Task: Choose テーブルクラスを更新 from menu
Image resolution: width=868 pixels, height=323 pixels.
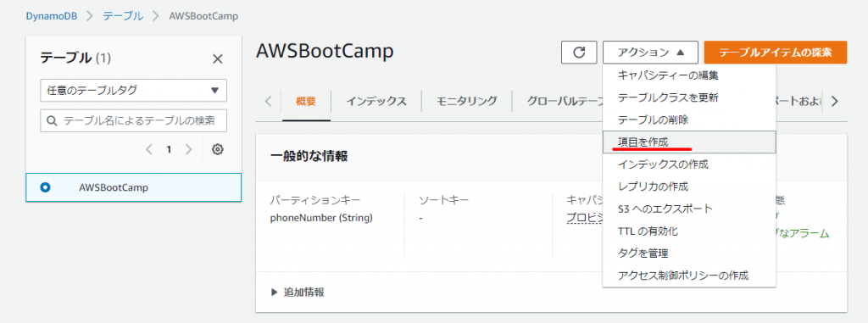Action: 689,97
